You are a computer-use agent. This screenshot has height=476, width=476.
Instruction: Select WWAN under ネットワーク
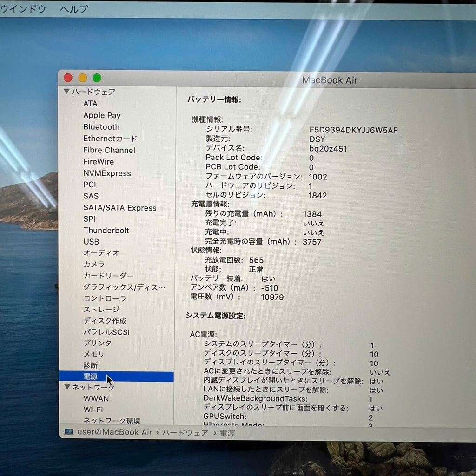96,398
